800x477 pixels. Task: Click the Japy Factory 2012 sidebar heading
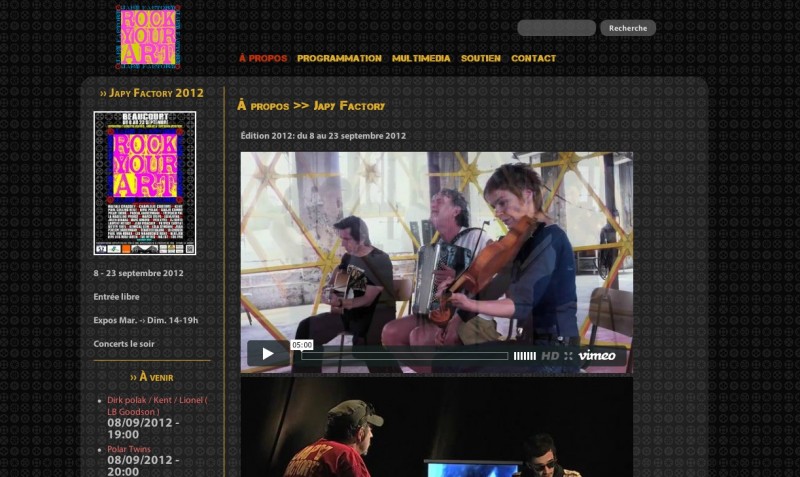[152, 93]
